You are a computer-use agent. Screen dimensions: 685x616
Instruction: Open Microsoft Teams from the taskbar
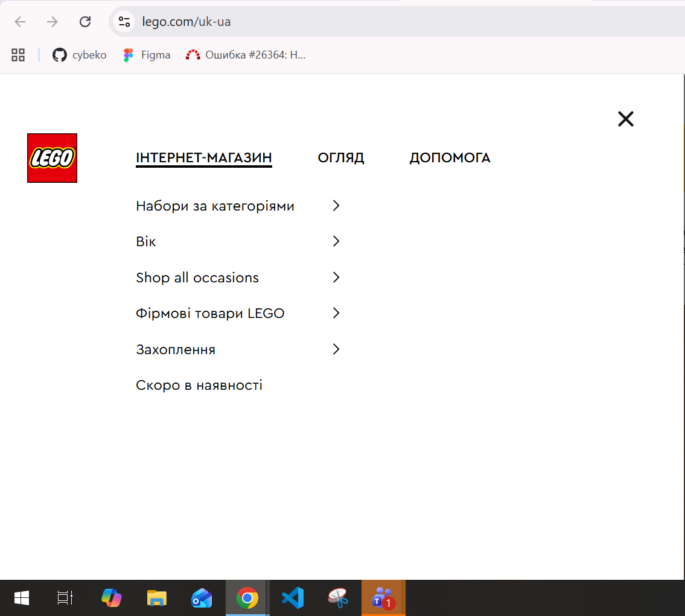[383, 598]
